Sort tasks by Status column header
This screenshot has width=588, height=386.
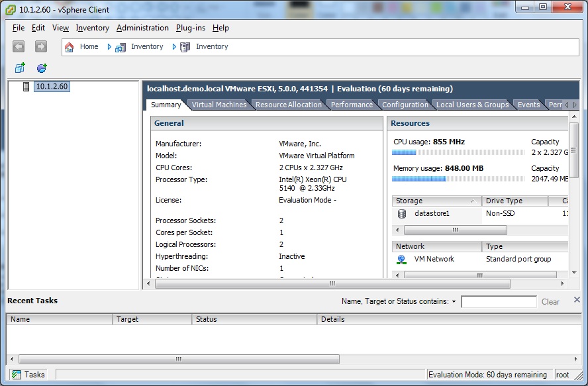point(254,319)
